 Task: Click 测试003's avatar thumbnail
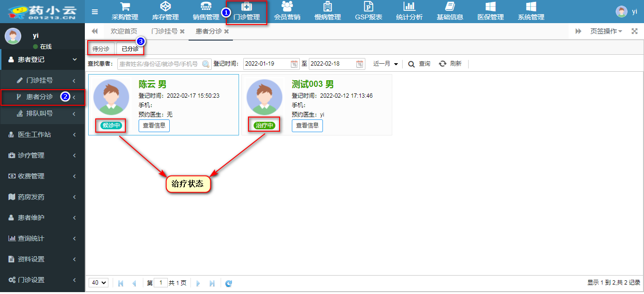[264, 97]
